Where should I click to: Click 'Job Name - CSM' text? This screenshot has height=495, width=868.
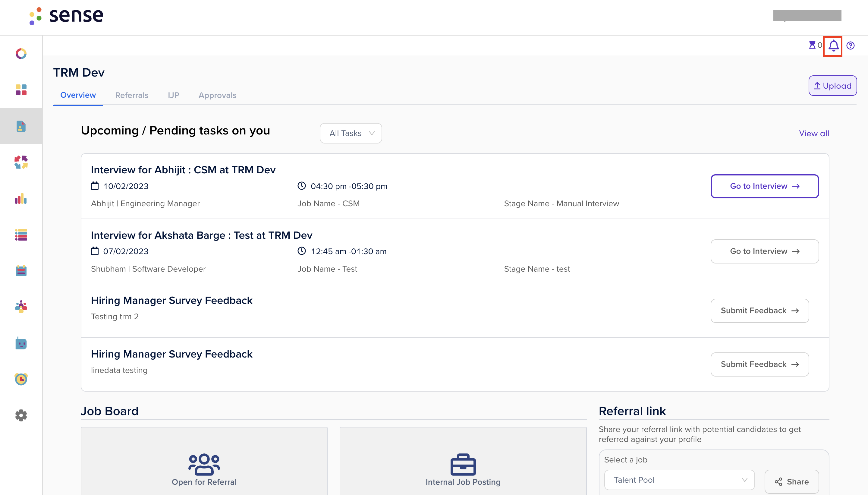coord(328,203)
